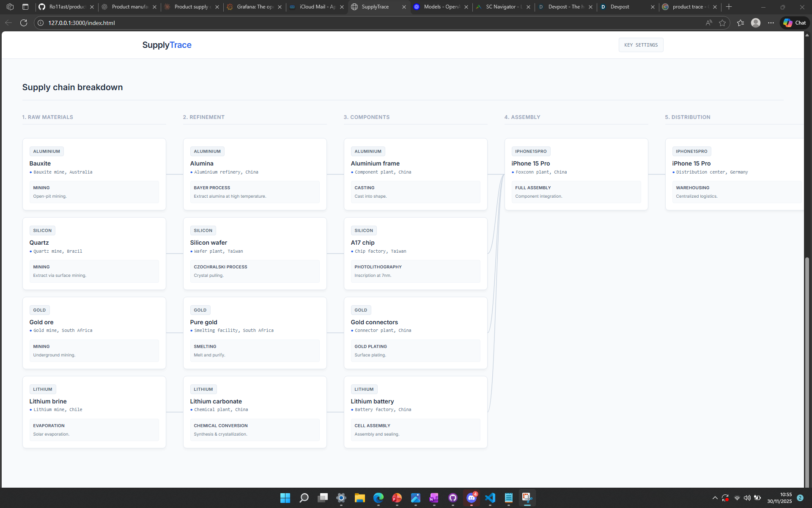This screenshot has width=812, height=508.
Task: Open the volume control in system tray
Action: [747, 498]
